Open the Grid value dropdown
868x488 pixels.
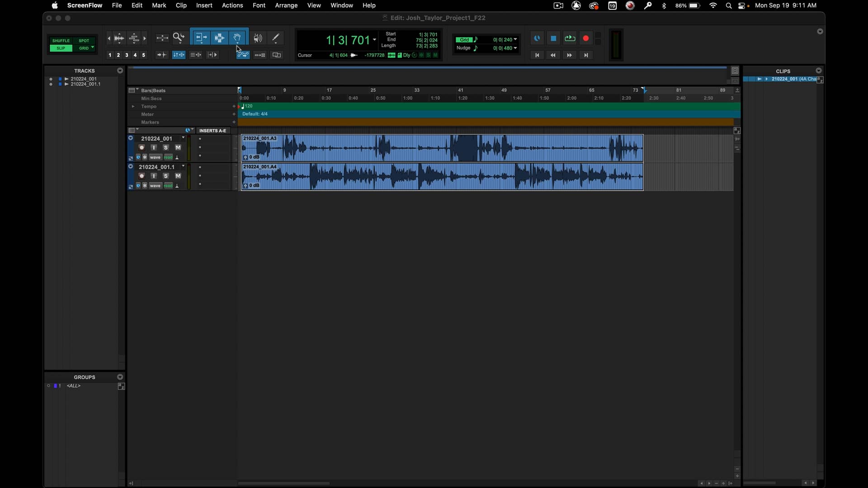[515, 40]
